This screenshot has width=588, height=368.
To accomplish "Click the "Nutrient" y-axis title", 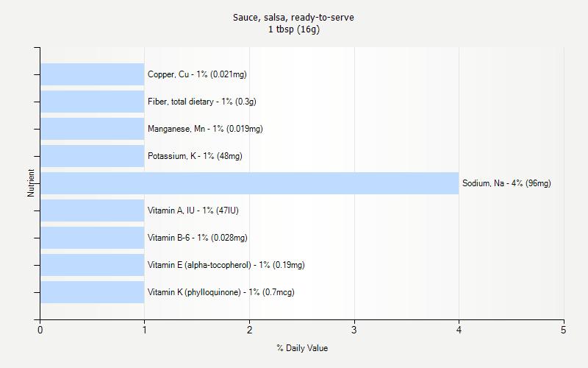I will coord(31,183).
